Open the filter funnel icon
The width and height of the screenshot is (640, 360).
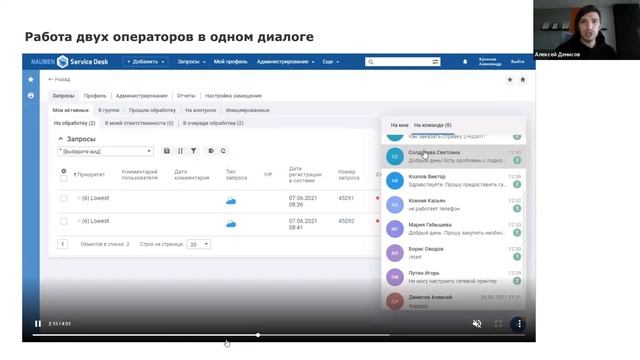coord(193,151)
